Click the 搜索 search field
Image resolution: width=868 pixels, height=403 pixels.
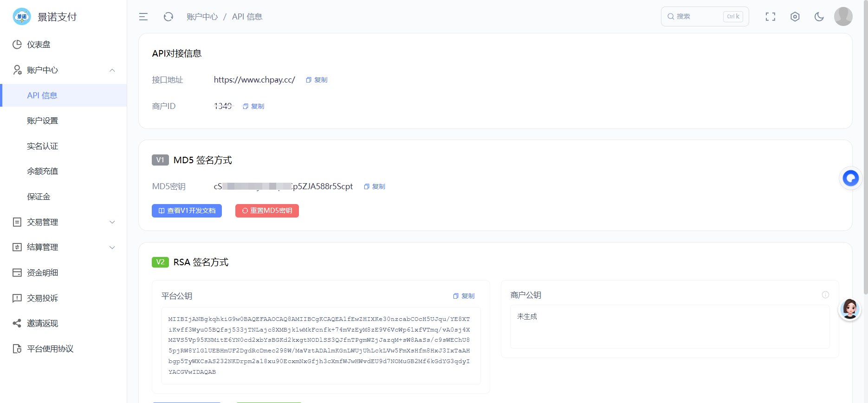(x=705, y=17)
